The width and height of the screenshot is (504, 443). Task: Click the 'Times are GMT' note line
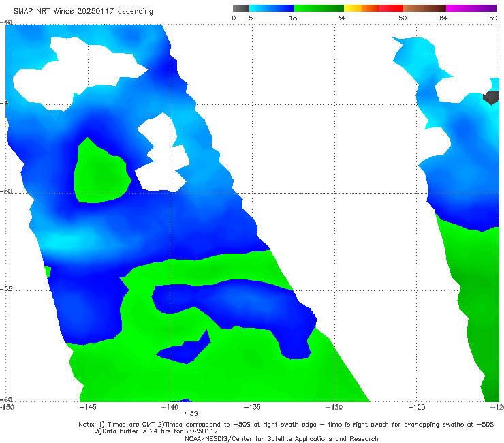click(x=286, y=425)
